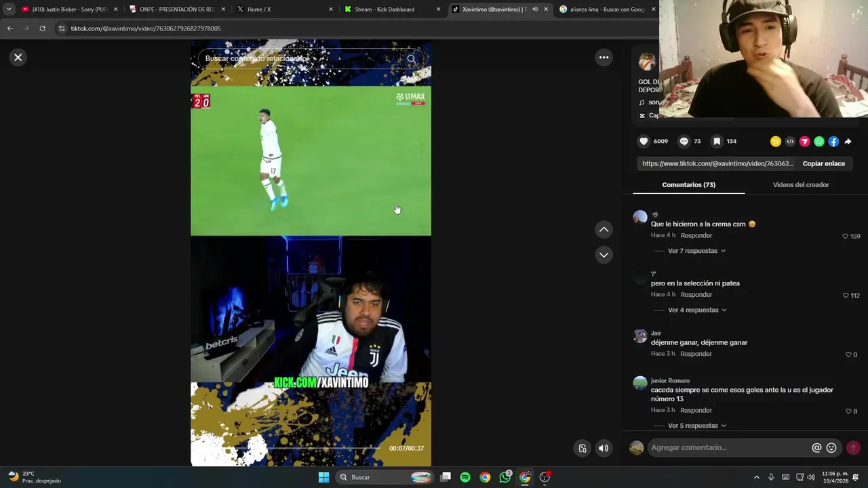Image resolution: width=868 pixels, height=488 pixels.
Task: Open emoji picker in comment box
Action: pyautogui.click(x=831, y=447)
